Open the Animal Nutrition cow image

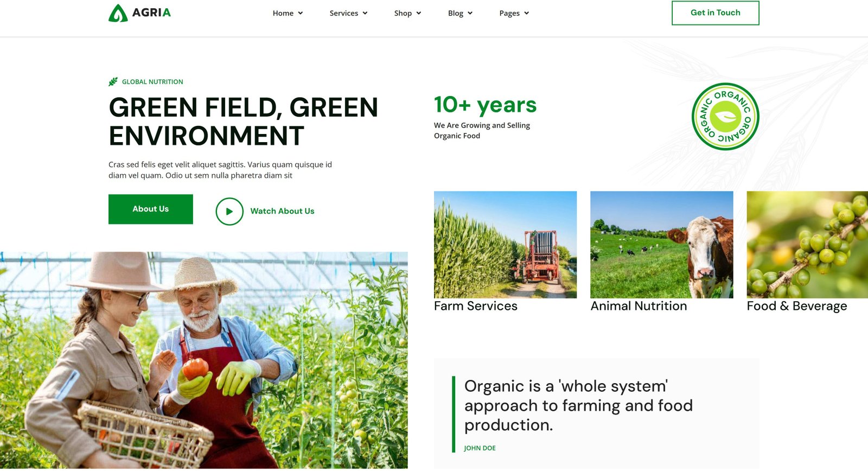(661, 244)
